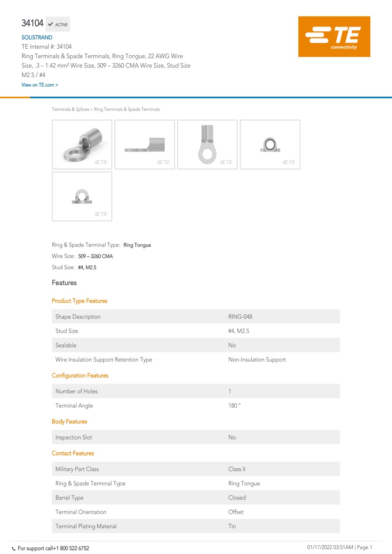Viewport: 392px width, 554px height.
Task: Open the front barrel view thumbnail
Action: coord(270,145)
